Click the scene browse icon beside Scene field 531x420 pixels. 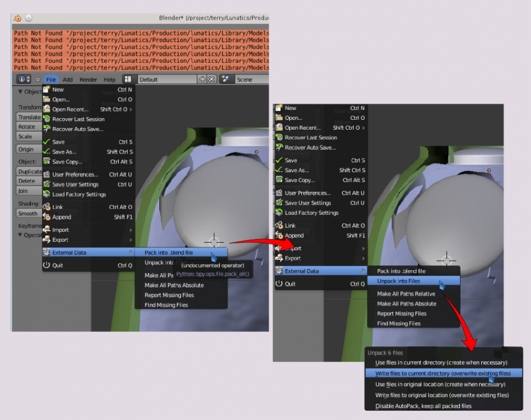pos(225,79)
